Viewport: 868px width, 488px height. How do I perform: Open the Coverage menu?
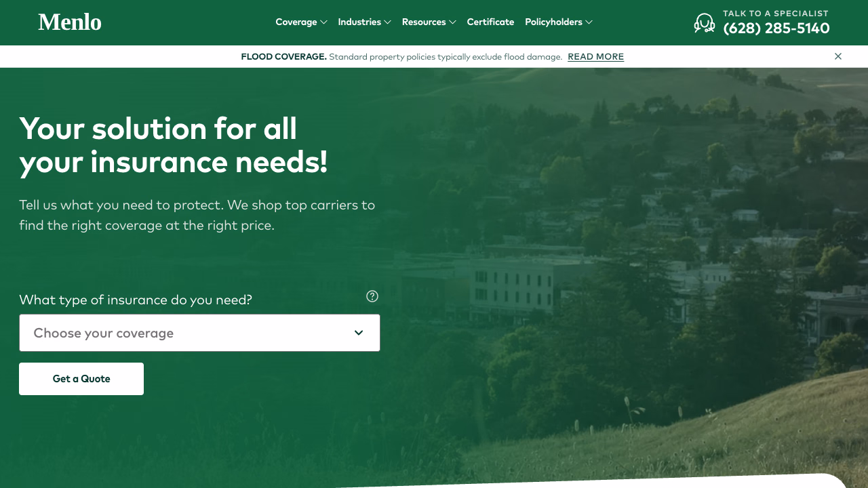(x=301, y=22)
